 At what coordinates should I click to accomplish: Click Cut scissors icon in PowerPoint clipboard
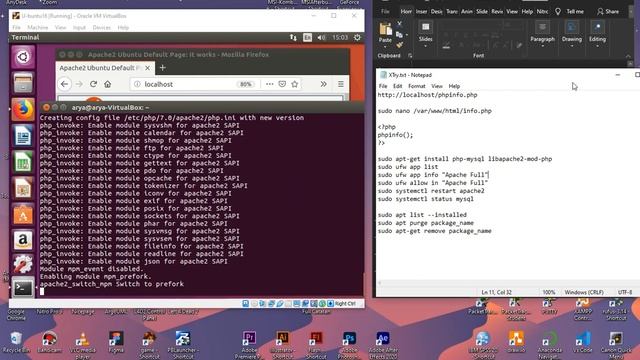coord(399,24)
